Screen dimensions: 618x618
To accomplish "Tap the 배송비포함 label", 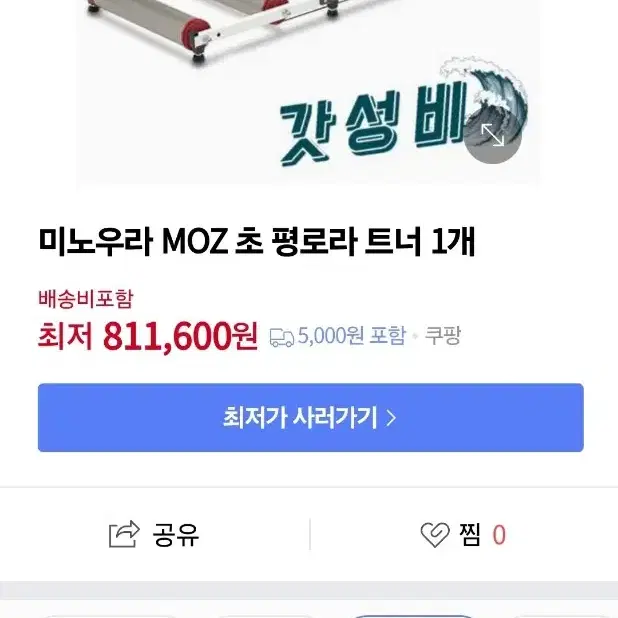I will [86, 298].
